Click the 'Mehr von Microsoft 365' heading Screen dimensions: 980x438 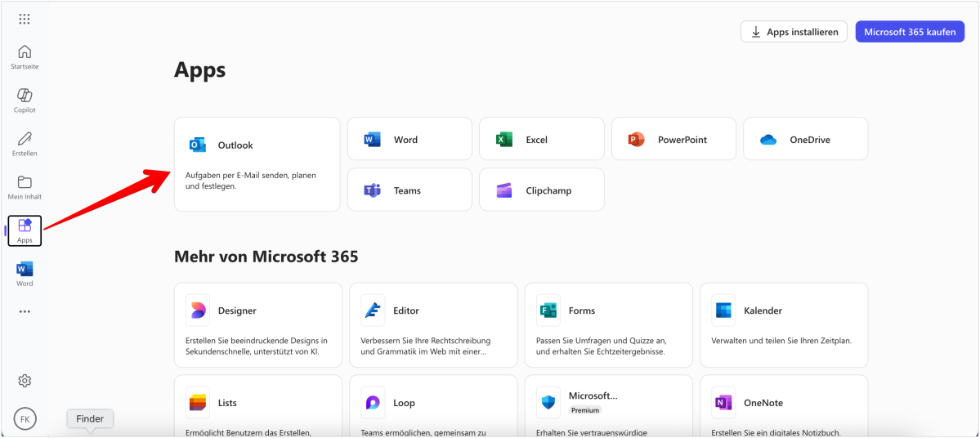tap(266, 256)
